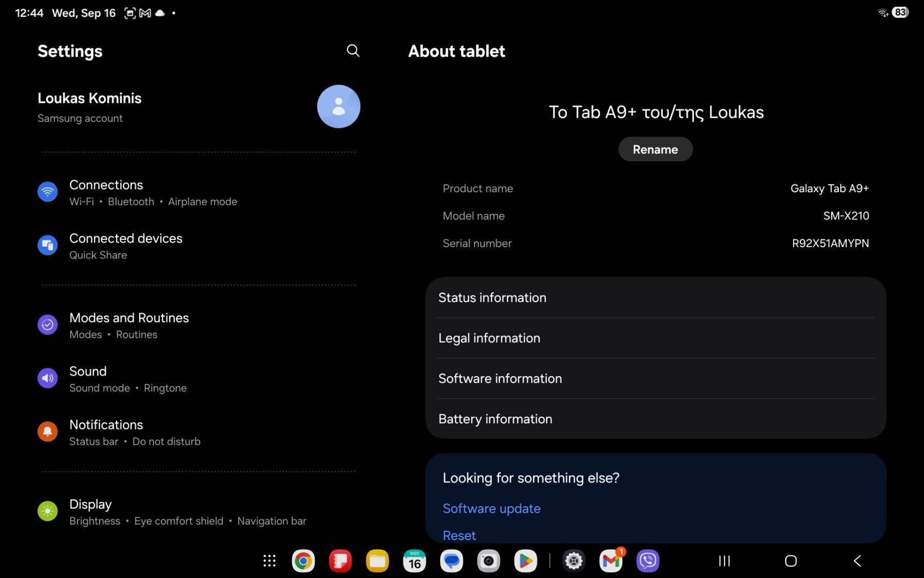Image resolution: width=924 pixels, height=578 pixels.
Task: Tap the 'Looking for something else?' heading
Action: click(531, 478)
